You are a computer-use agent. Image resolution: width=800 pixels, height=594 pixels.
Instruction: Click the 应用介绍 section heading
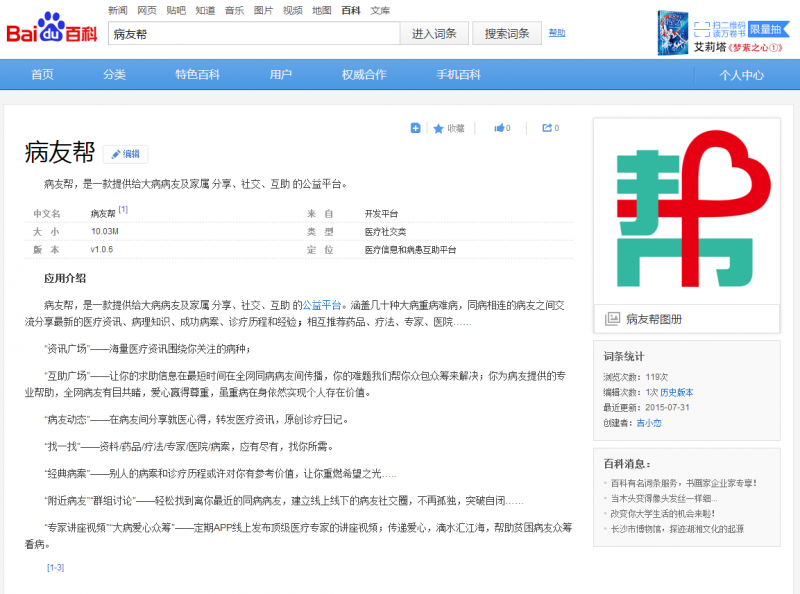click(65, 278)
